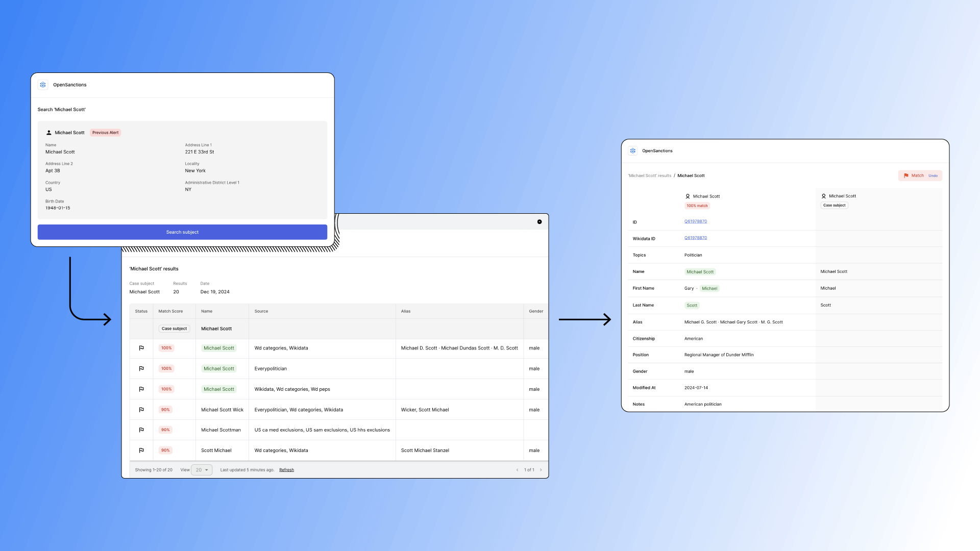Click the flag icon on Michael Scott Wick row
980x551 pixels.
point(141,409)
